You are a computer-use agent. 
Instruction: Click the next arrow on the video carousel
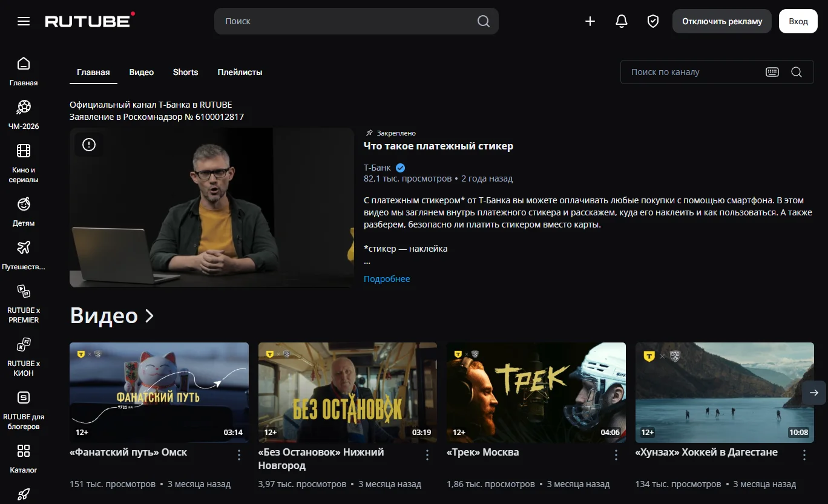pyautogui.click(x=814, y=393)
